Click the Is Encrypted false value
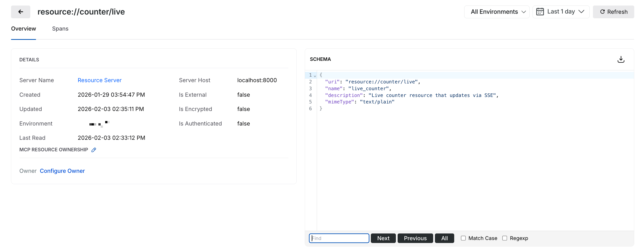 (244, 109)
